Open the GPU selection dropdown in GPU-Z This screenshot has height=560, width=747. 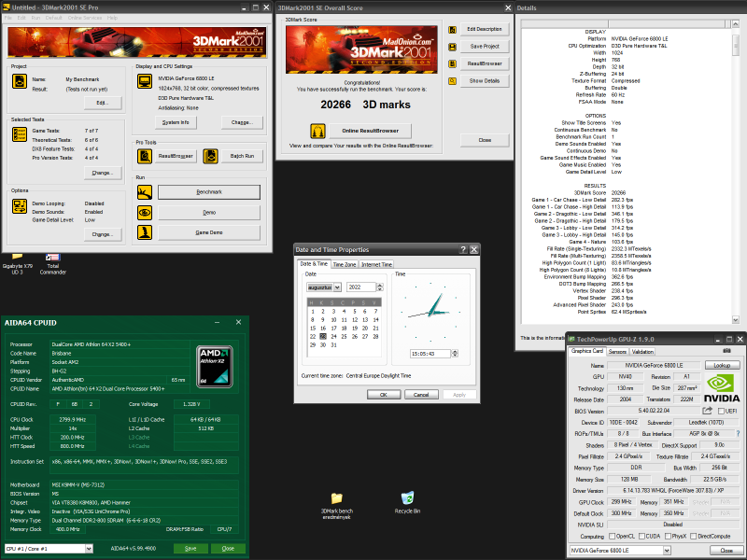pos(667,550)
